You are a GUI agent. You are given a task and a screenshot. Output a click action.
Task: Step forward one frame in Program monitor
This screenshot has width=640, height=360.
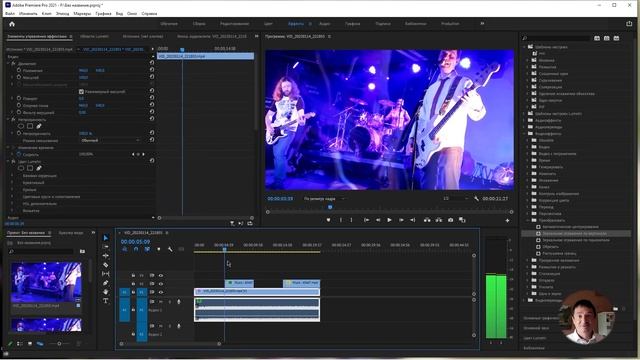point(401,220)
